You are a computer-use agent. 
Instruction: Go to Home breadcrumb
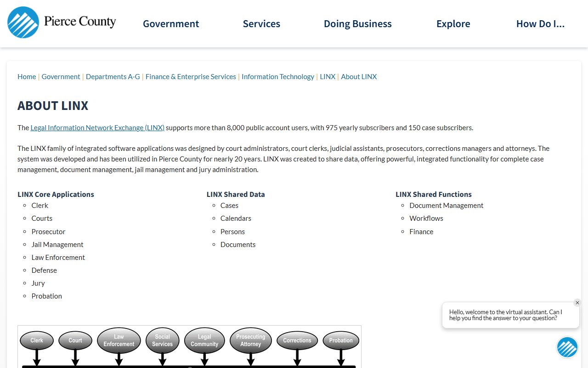(27, 77)
